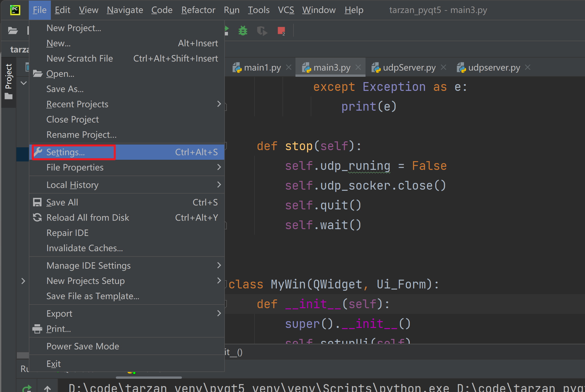Click 'self.udp_runing = False' code line
This screenshot has width=585, height=392.
pyautogui.click(x=366, y=166)
